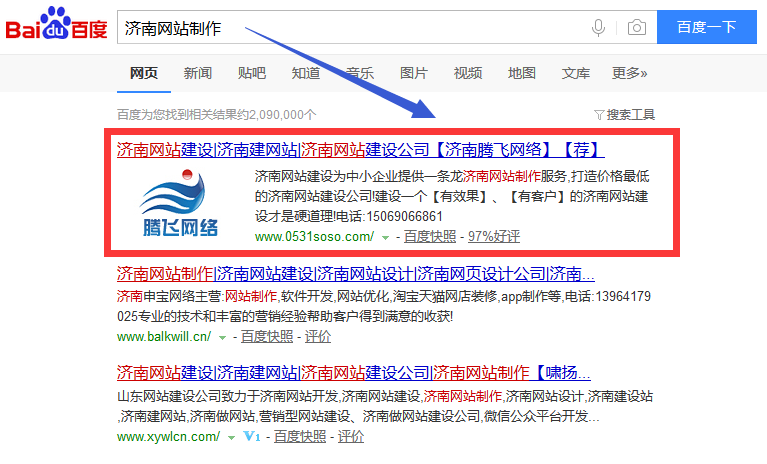The height and width of the screenshot is (464, 767).
Task: Expand the dropdown arrow next to www.0531soso.com/
Action: pyautogui.click(x=385, y=238)
